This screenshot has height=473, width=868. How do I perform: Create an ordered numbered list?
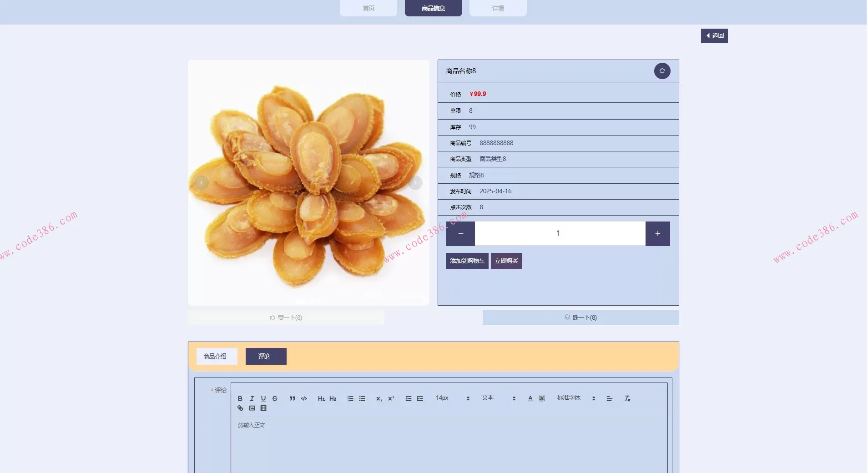(x=350, y=398)
